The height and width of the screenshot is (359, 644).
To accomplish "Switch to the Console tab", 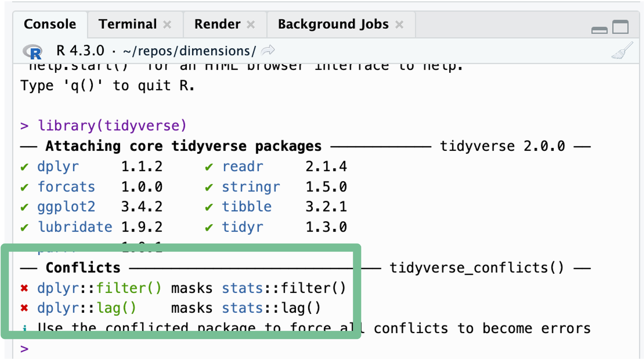I will [50, 24].
